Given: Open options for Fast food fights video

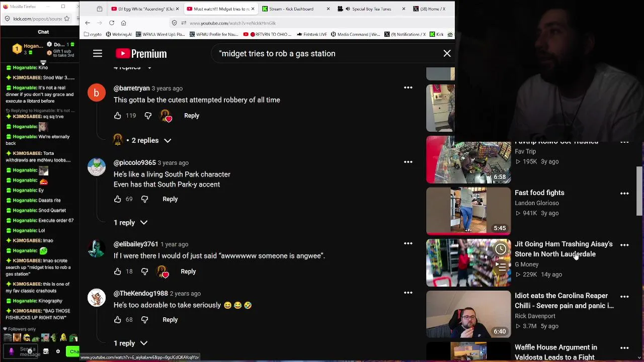Looking at the screenshot, I should [624, 194].
